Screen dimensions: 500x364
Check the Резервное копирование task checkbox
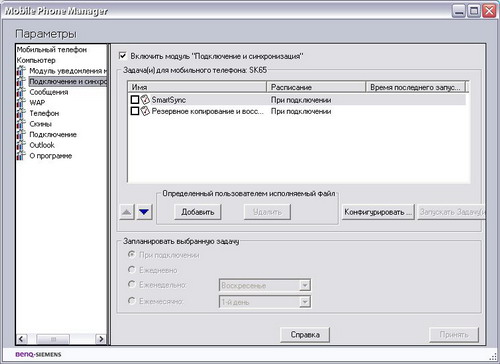[135, 111]
